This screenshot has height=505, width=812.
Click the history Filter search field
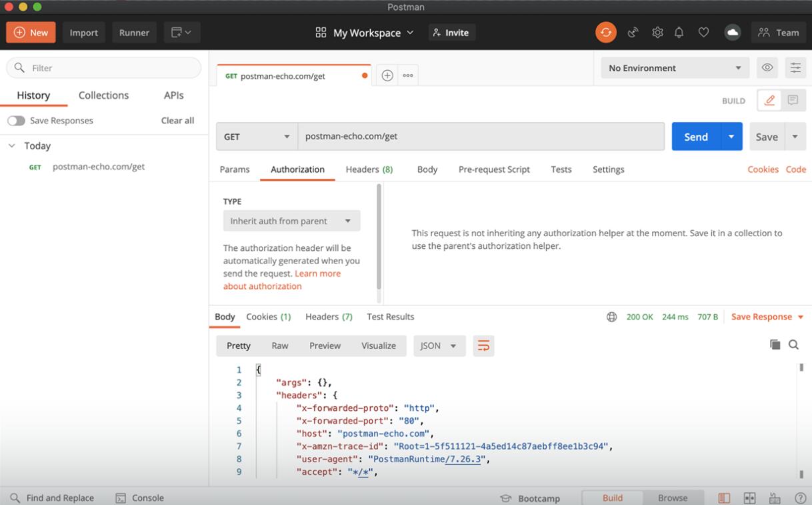pos(103,67)
